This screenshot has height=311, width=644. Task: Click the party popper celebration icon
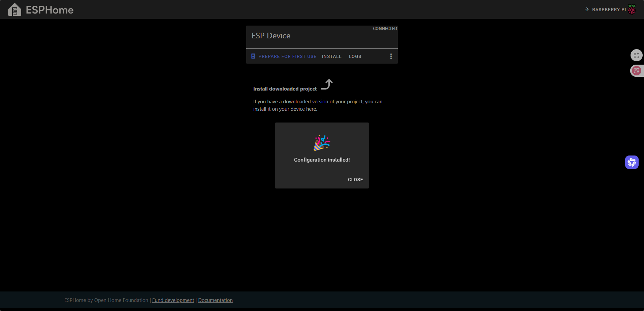pos(322,143)
